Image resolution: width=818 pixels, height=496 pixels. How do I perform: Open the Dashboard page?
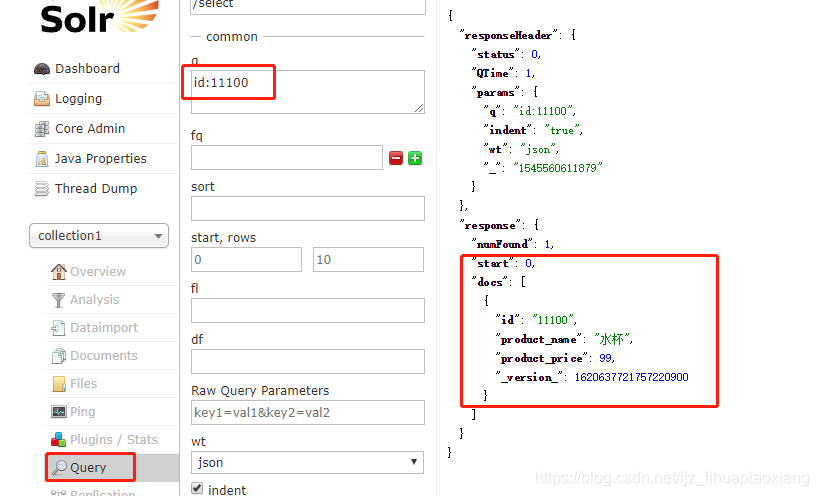pyautogui.click(x=88, y=69)
